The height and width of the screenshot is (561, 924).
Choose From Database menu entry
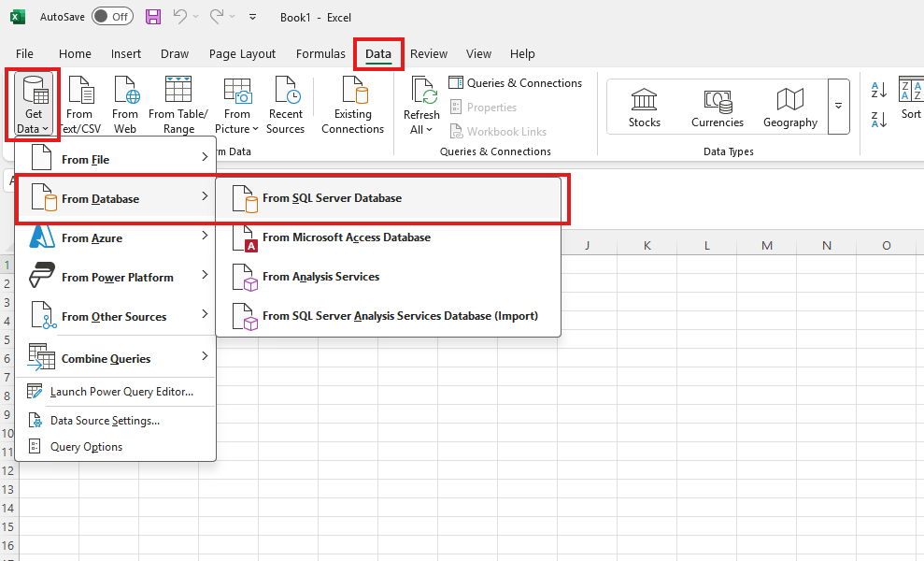coord(116,199)
